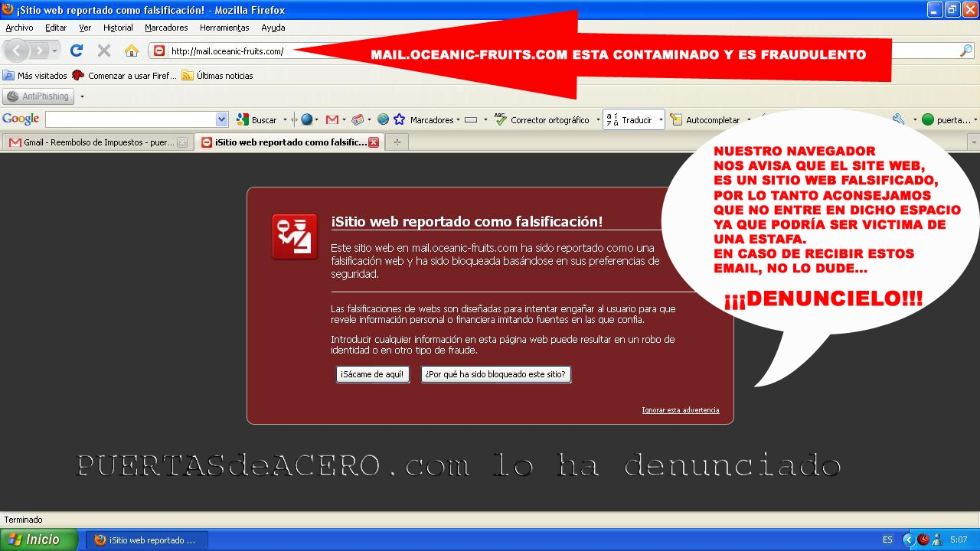Open a new tab with the plus button
980x551 pixels.
coord(397,142)
